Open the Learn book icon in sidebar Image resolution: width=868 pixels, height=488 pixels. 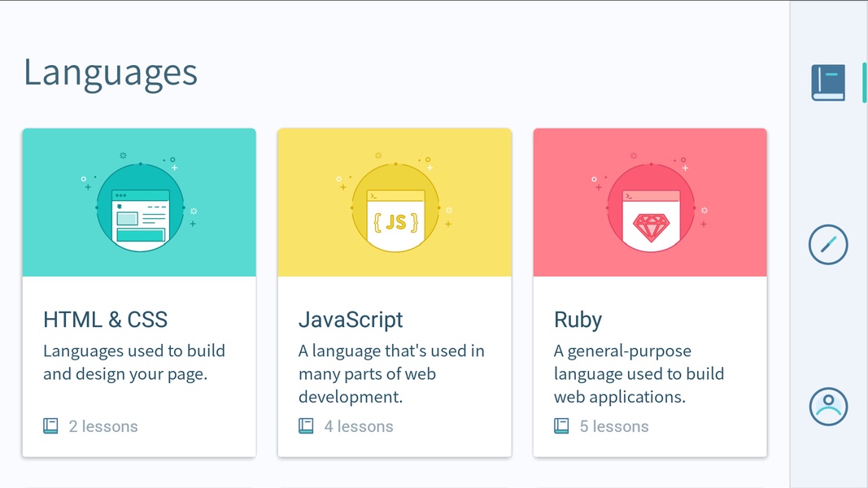pos(828,82)
